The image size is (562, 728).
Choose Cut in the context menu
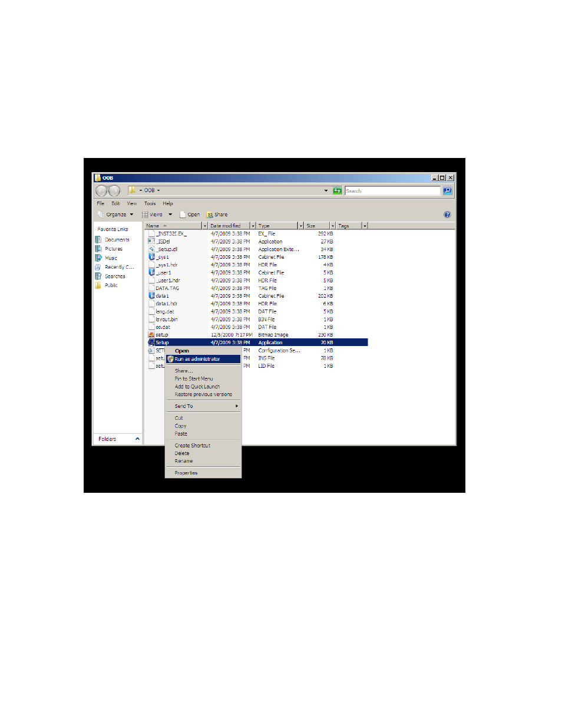click(203, 418)
